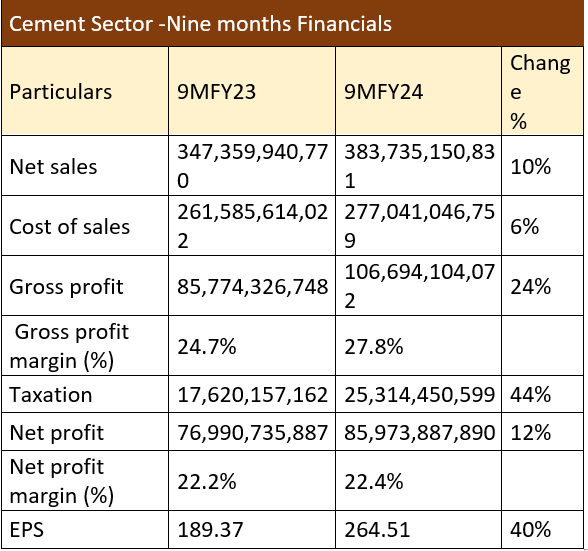This screenshot has height=551, width=588.
Task: Click the EPS value 264.51
Action: (x=418, y=529)
